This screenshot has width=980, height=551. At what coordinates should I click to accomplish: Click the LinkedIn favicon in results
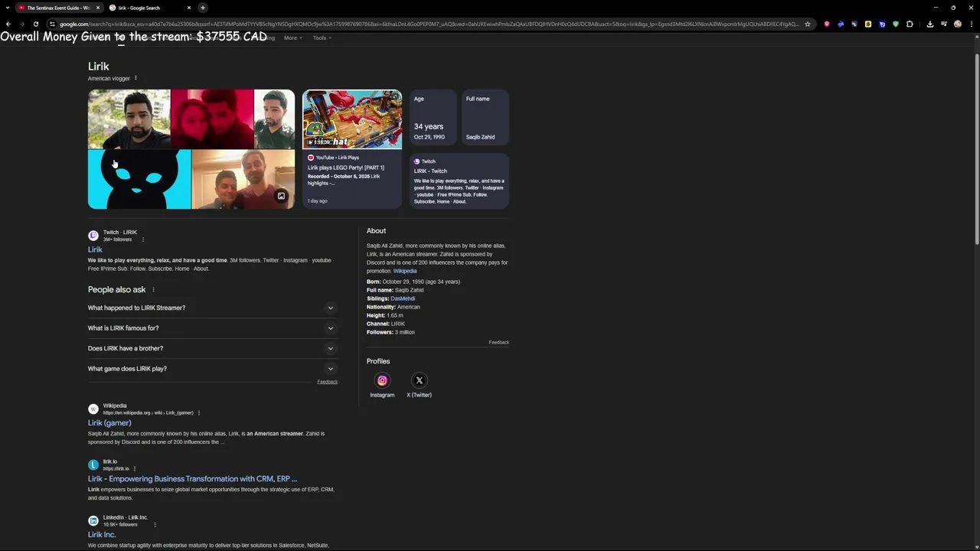click(x=93, y=521)
